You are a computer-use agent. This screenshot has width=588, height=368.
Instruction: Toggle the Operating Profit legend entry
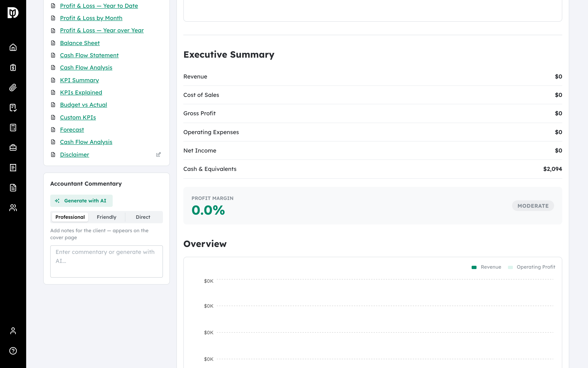point(531,267)
